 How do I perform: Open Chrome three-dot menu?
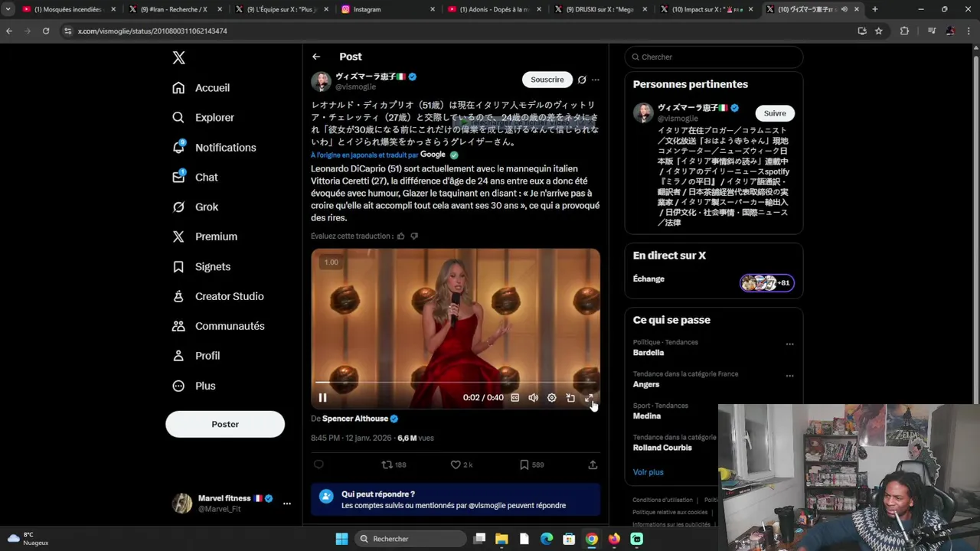(970, 31)
